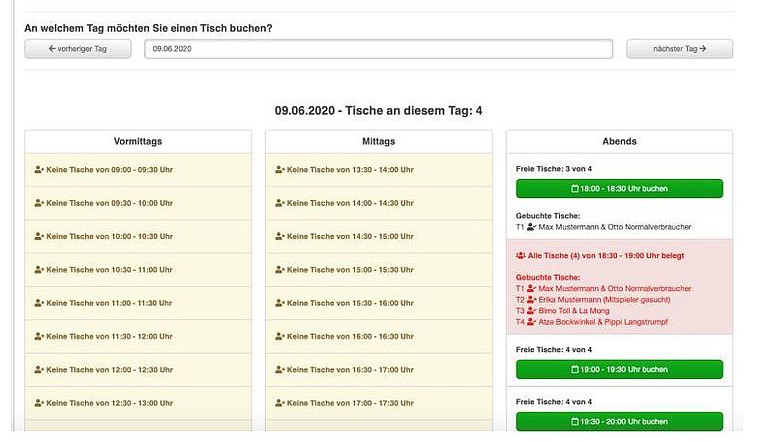Book the 19:00 - 19:30 Uhr slot
769x442 pixels.
619,369
